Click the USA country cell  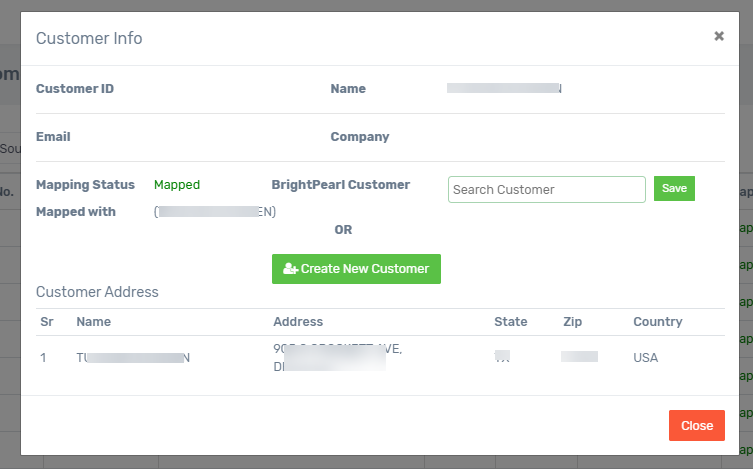pyautogui.click(x=645, y=358)
